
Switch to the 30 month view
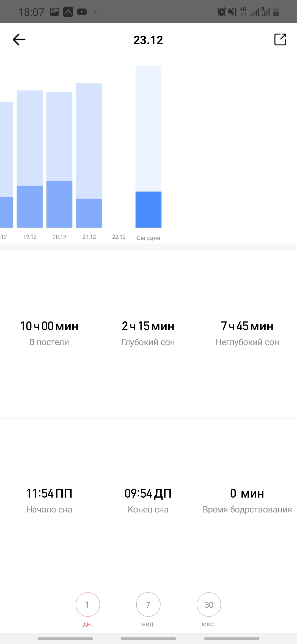tap(209, 605)
